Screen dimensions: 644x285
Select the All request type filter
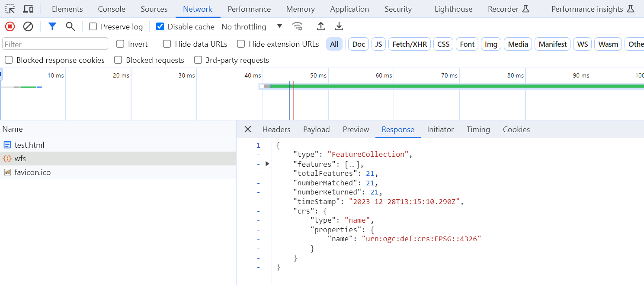[x=334, y=44]
